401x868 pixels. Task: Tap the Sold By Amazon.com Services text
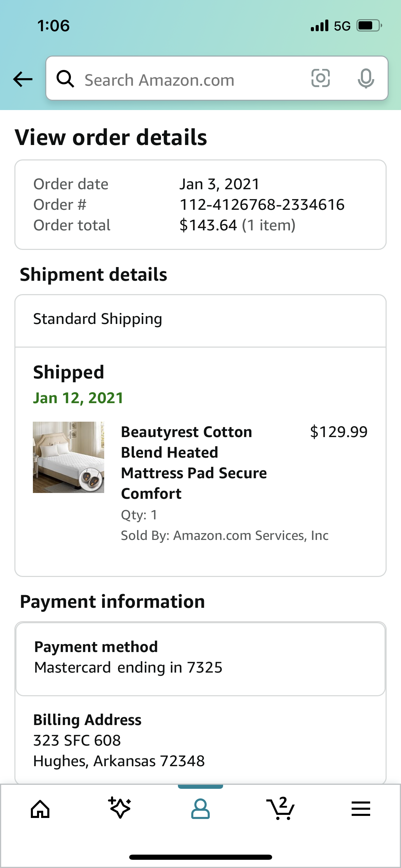[x=225, y=535]
